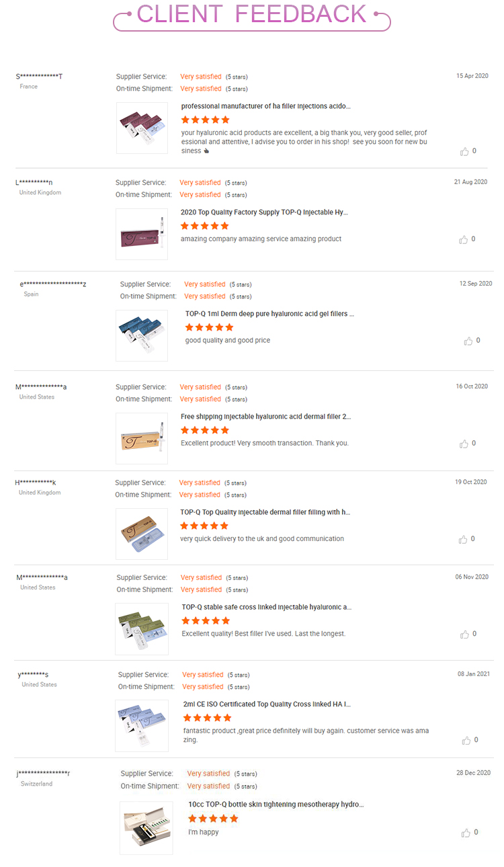The image size is (504, 867).
Task: Thumbs-up the 'very quick delivery' UK review
Action: [x=463, y=540]
